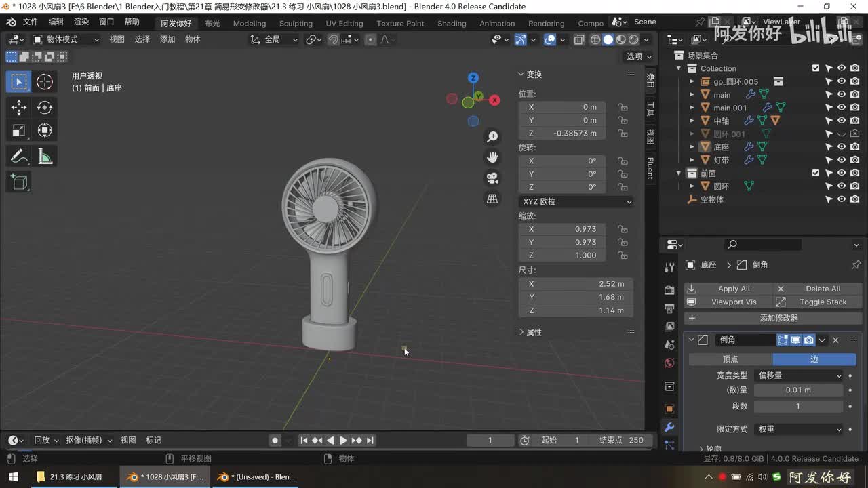Toggle viewport overlays button
This screenshot has height=488, width=868.
(x=550, y=39)
